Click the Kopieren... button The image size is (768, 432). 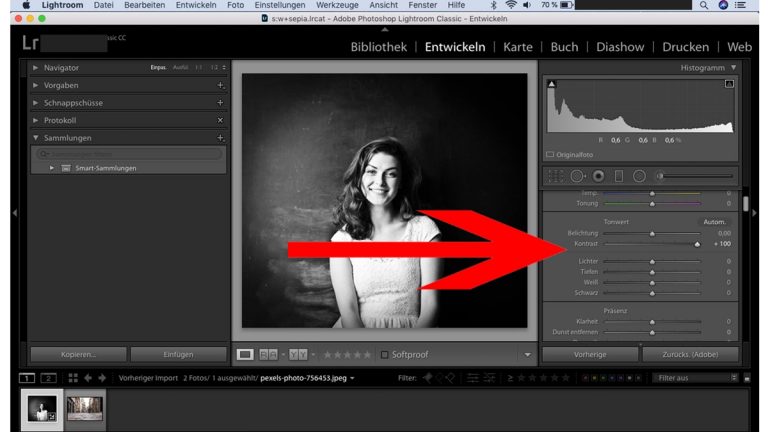pyautogui.click(x=78, y=354)
